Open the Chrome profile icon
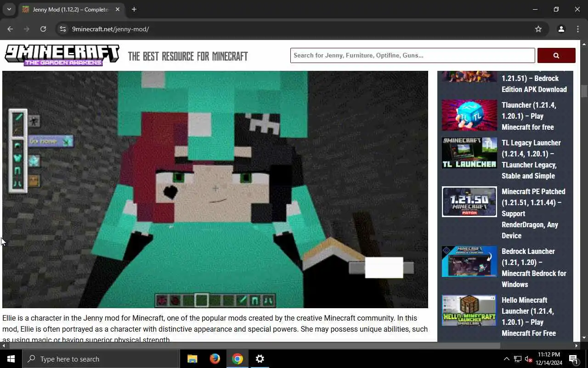This screenshot has height=368, width=588. (x=561, y=29)
